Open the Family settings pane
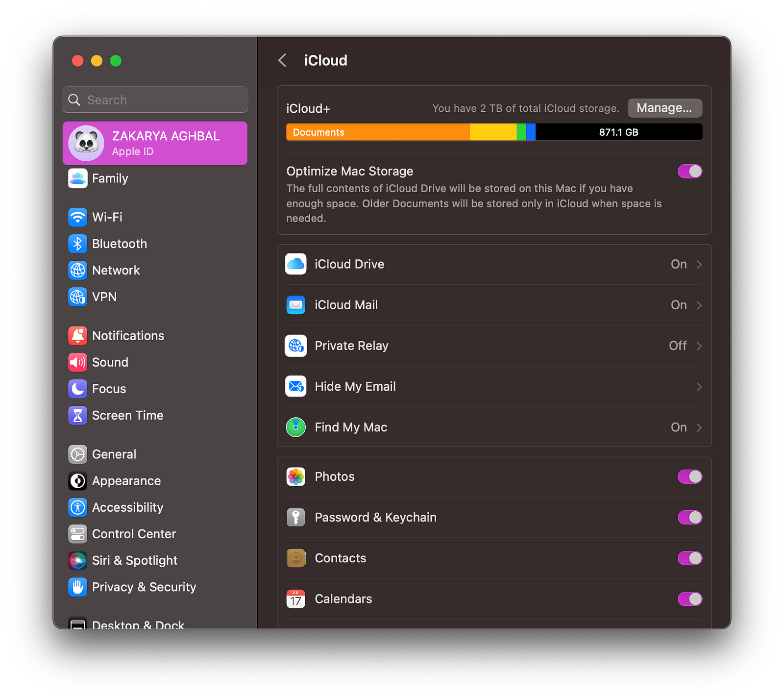 point(155,178)
